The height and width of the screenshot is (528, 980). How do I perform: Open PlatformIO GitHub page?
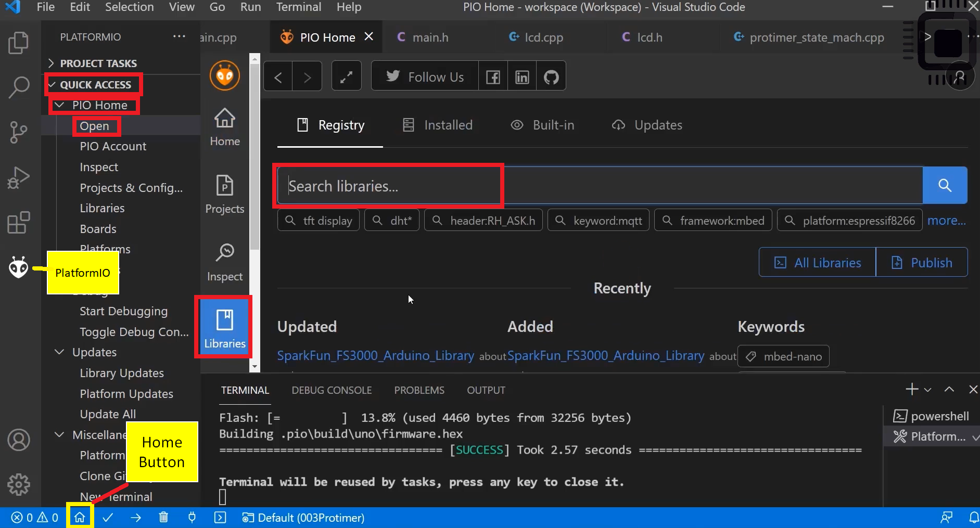[x=551, y=77]
